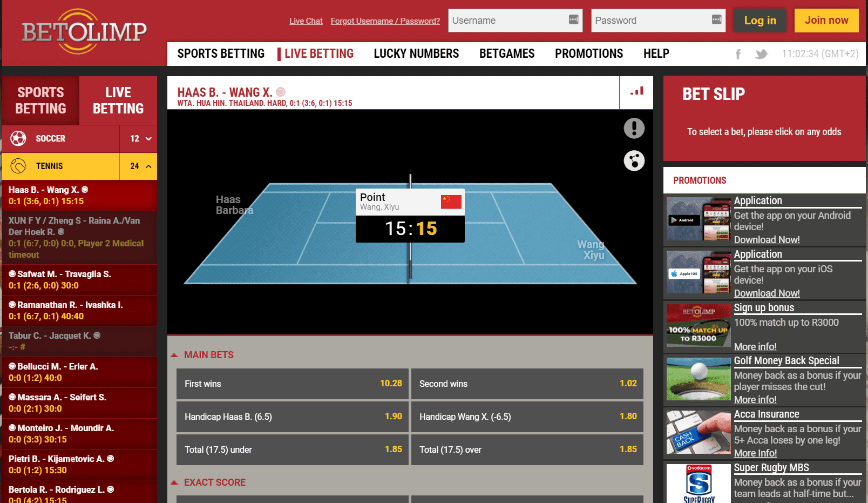The height and width of the screenshot is (503, 868).
Task: Open the Super Rugby MBS promotion title
Action: click(771, 468)
